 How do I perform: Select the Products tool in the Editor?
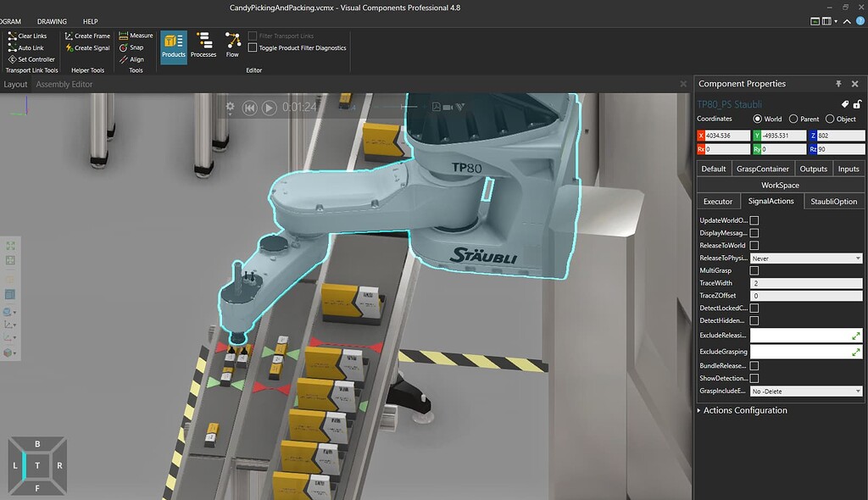click(174, 45)
